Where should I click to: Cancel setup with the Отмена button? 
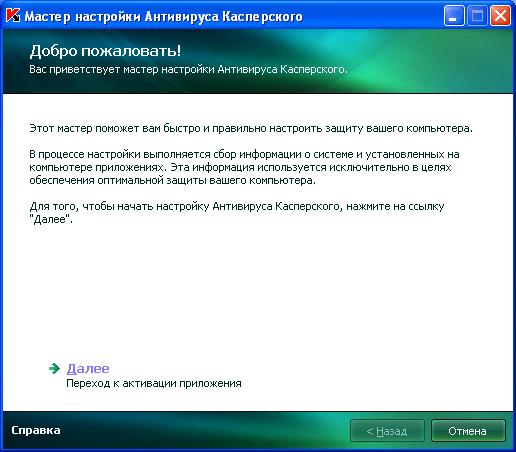468,431
